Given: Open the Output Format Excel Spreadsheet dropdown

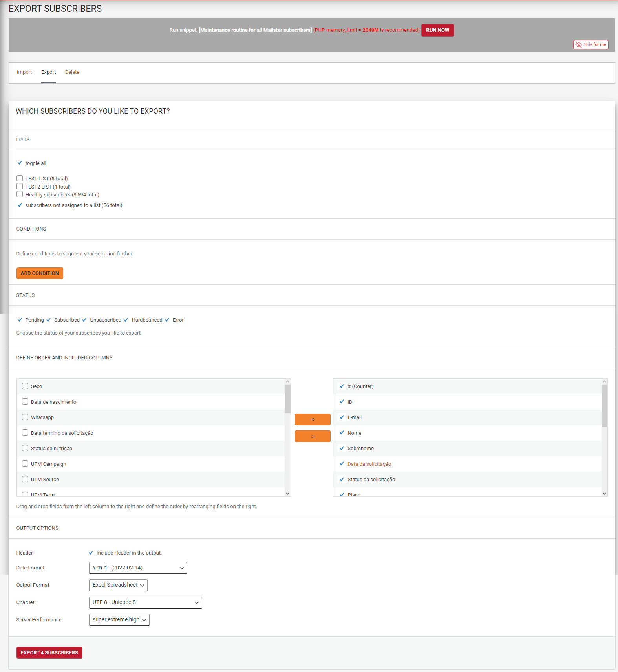Looking at the screenshot, I should click(119, 585).
